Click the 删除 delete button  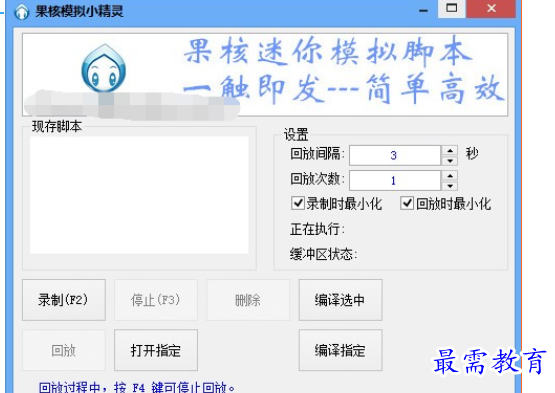[x=248, y=300]
